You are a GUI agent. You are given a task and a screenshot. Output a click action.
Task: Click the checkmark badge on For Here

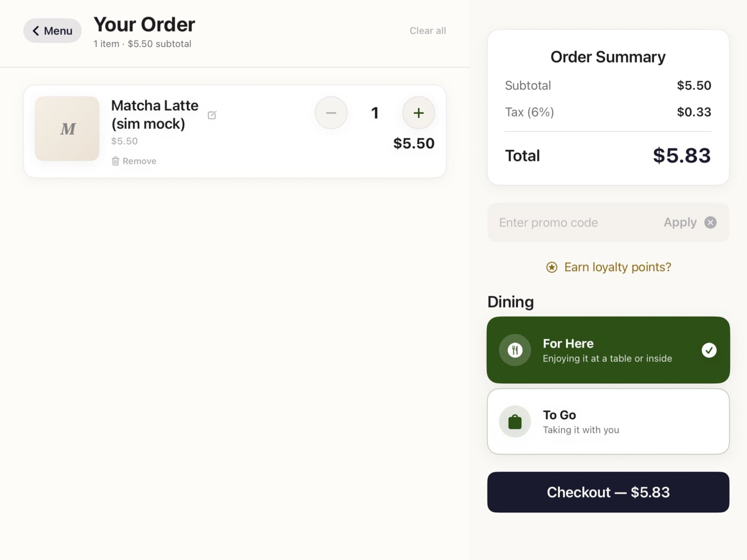710,351
